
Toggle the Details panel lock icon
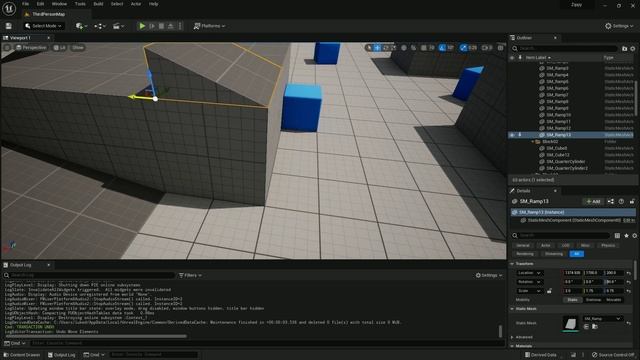click(x=632, y=201)
